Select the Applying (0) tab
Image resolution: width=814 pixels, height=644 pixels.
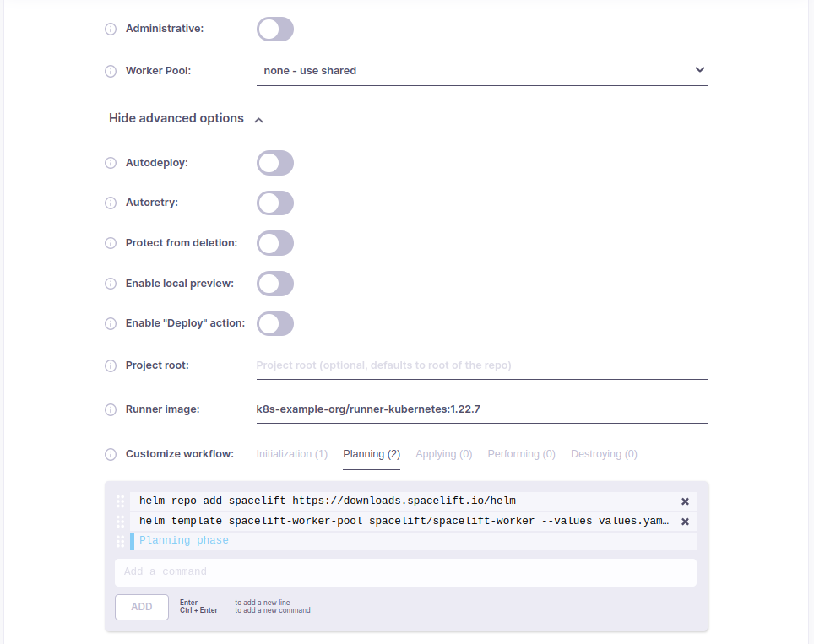(x=443, y=454)
